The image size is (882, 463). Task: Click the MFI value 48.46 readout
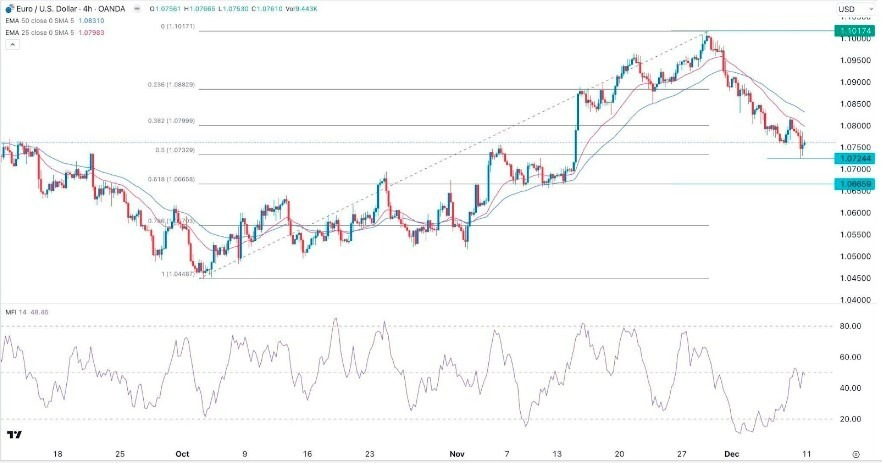39,312
